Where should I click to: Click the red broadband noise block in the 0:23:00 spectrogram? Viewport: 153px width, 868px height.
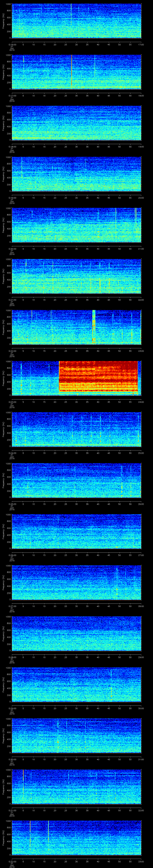coord(98,377)
